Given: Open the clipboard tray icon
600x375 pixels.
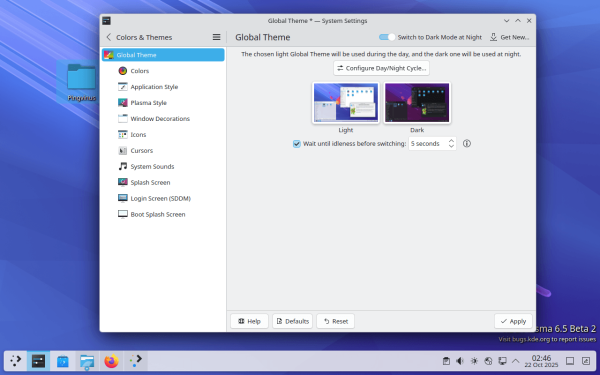Looking at the screenshot, I should pos(446,361).
